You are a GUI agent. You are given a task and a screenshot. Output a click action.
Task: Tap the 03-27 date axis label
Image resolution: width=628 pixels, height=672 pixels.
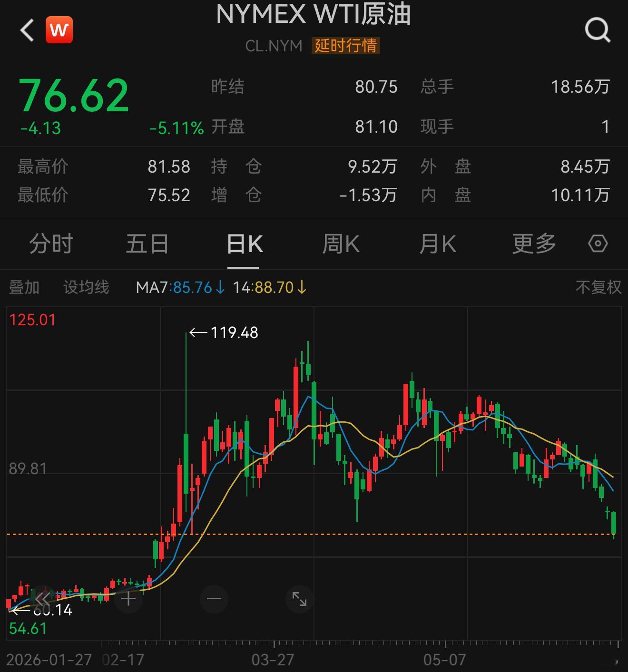(x=273, y=660)
